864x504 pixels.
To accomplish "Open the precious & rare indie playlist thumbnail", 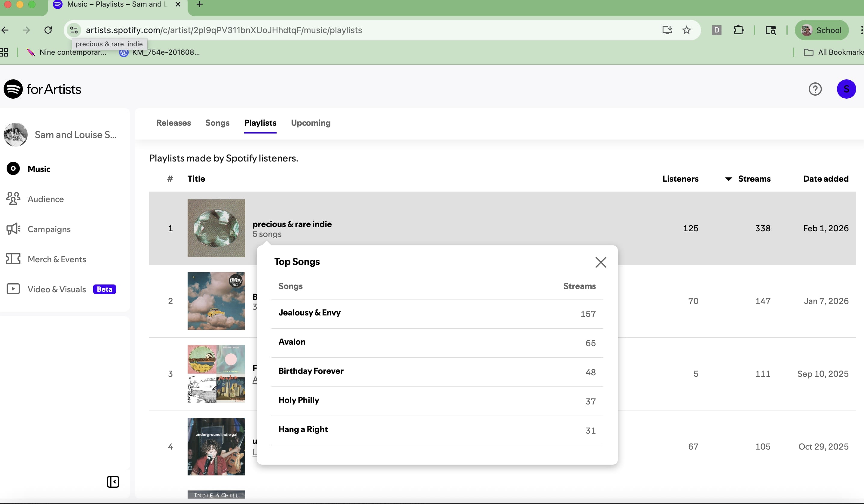I will [216, 228].
